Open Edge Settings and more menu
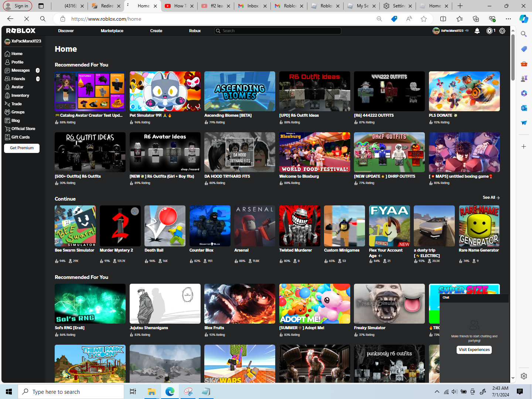Image resolution: width=532 pixels, height=399 pixels. pos(508,19)
